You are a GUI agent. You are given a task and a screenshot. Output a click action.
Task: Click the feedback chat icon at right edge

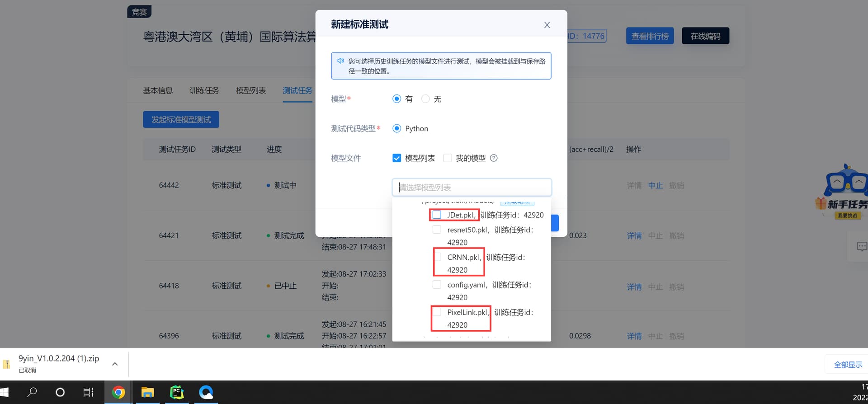click(862, 246)
